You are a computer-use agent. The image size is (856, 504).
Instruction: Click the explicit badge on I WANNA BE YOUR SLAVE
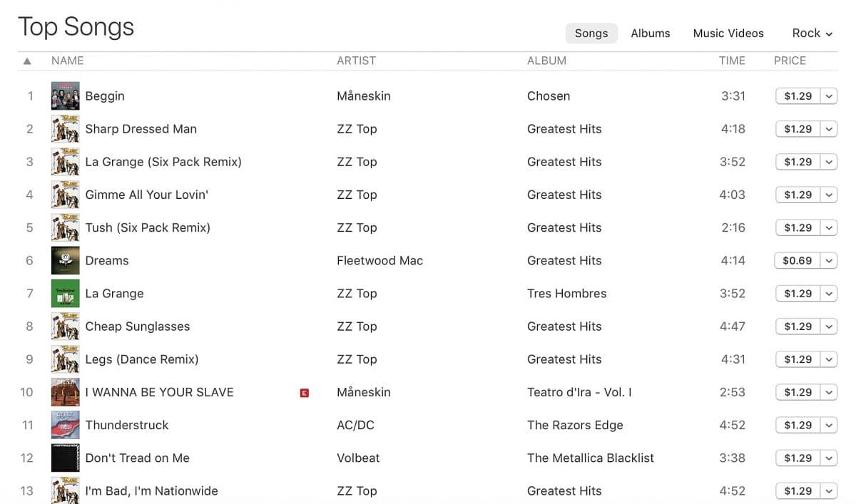[x=305, y=393]
